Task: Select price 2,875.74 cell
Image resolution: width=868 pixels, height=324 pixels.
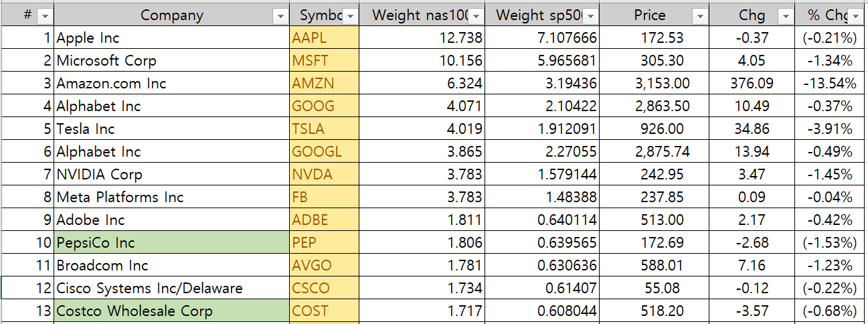Action: pyautogui.click(x=655, y=152)
